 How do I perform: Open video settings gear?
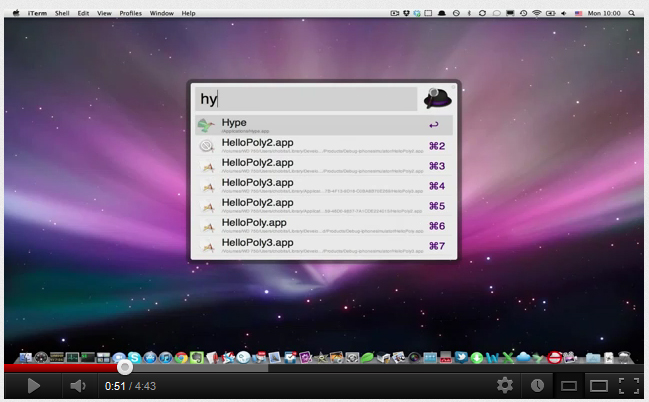(505, 385)
